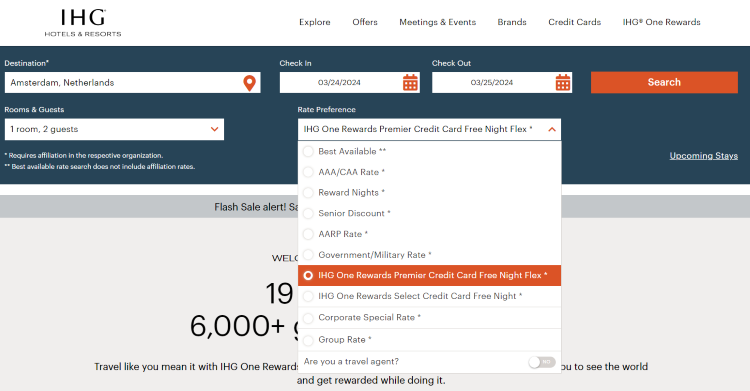Image resolution: width=750 pixels, height=391 pixels.
Task: Click the orange Search button
Action: (664, 82)
